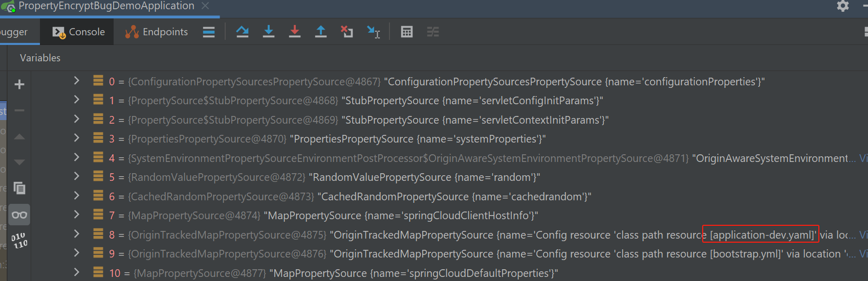Click the duplicate watch copy icon
The width and height of the screenshot is (868, 281).
coord(19,188)
